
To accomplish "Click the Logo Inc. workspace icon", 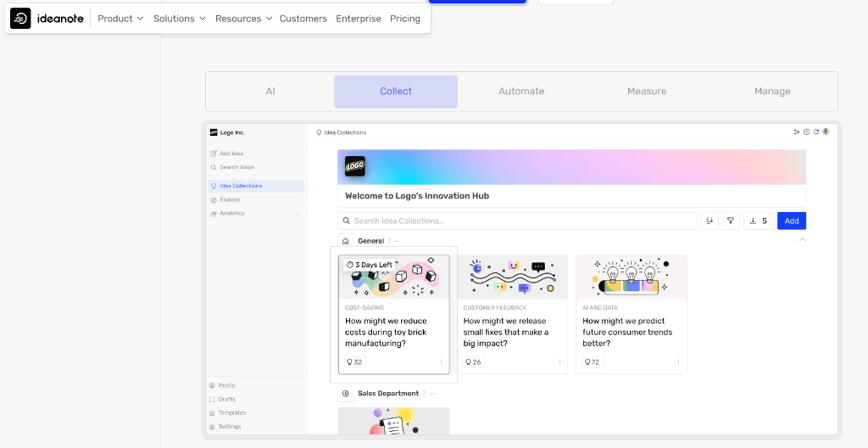I will [214, 132].
